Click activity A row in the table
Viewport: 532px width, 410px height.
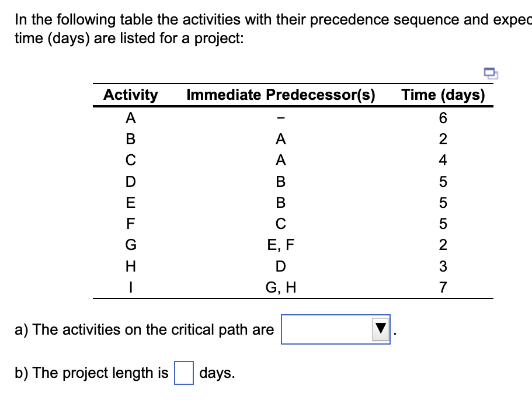[130, 119]
